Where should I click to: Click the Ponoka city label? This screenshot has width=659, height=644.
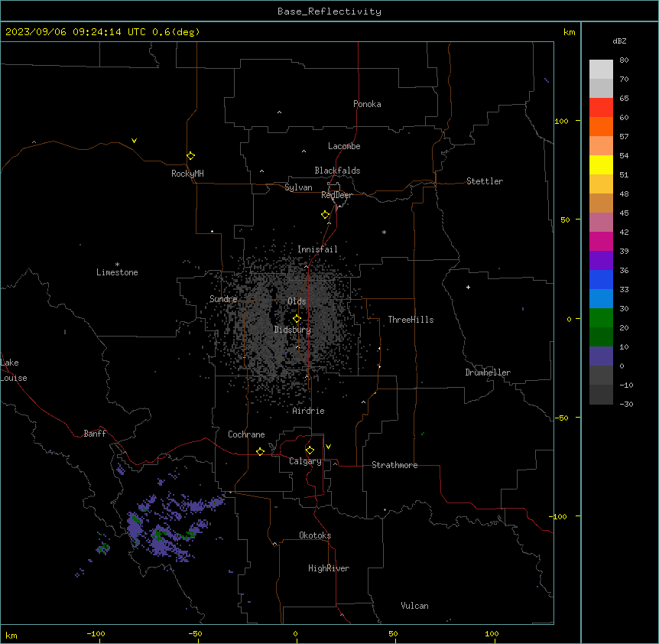[367, 104]
